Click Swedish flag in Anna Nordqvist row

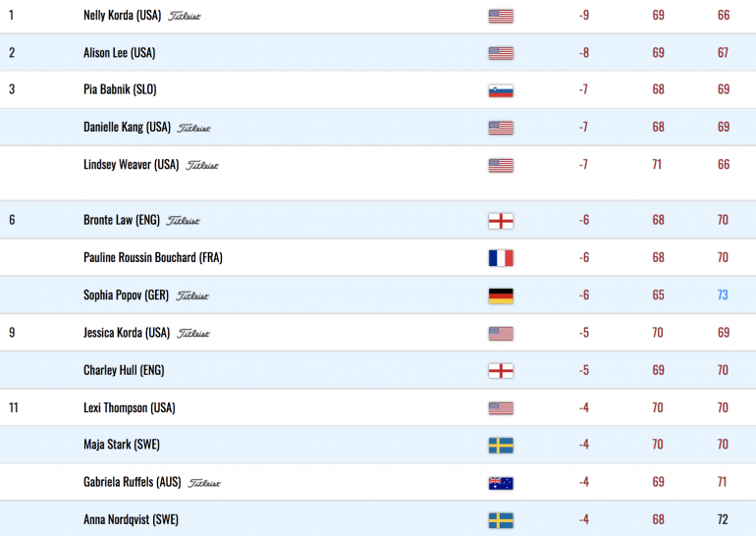point(501,520)
